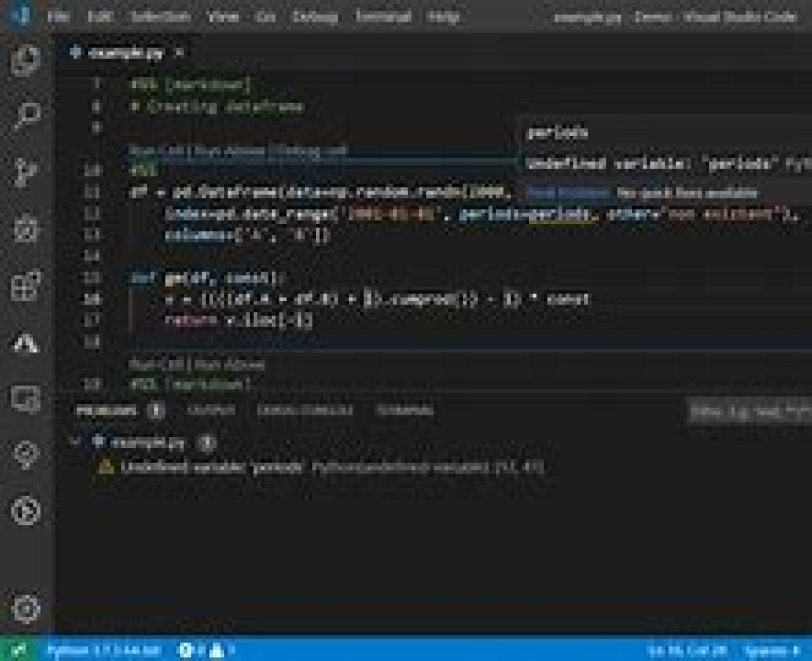
Task: Open the Search view in activity bar
Action: [x=26, y=116]
